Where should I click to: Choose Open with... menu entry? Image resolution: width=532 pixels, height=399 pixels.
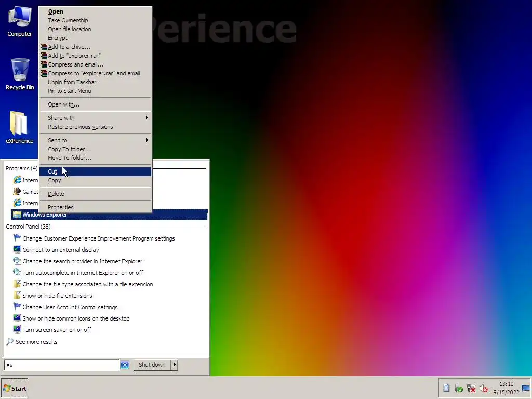point(96,104)
